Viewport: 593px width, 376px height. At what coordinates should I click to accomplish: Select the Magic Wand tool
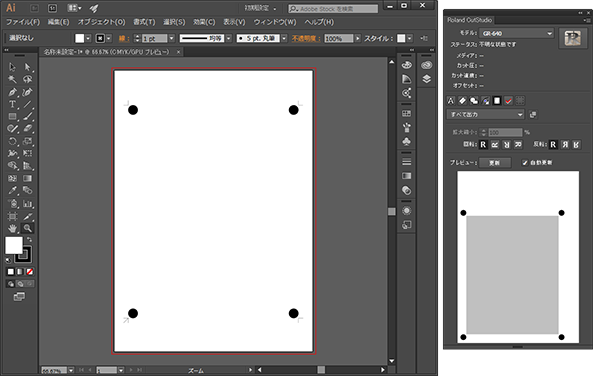tap(12, 79)
